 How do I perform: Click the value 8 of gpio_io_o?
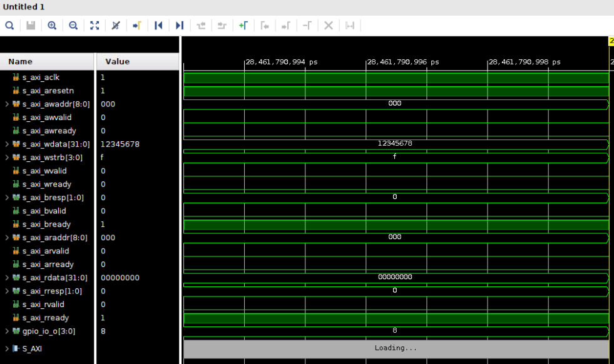[103, 331]
